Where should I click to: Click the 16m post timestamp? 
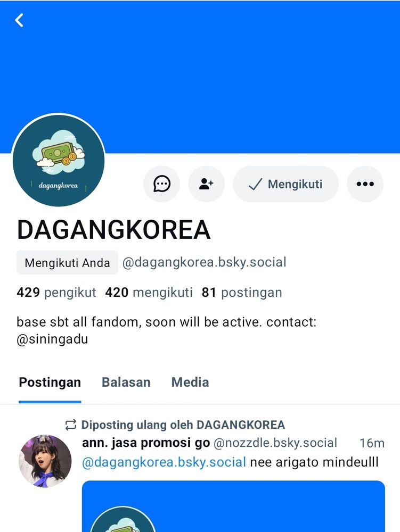tap(372, 443)
